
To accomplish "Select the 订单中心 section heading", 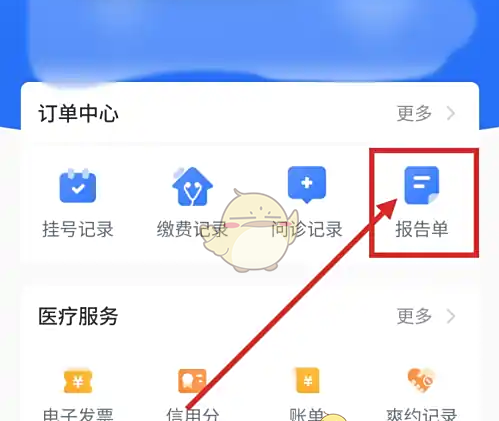I will pyautogui.click(x=78, y=113).
